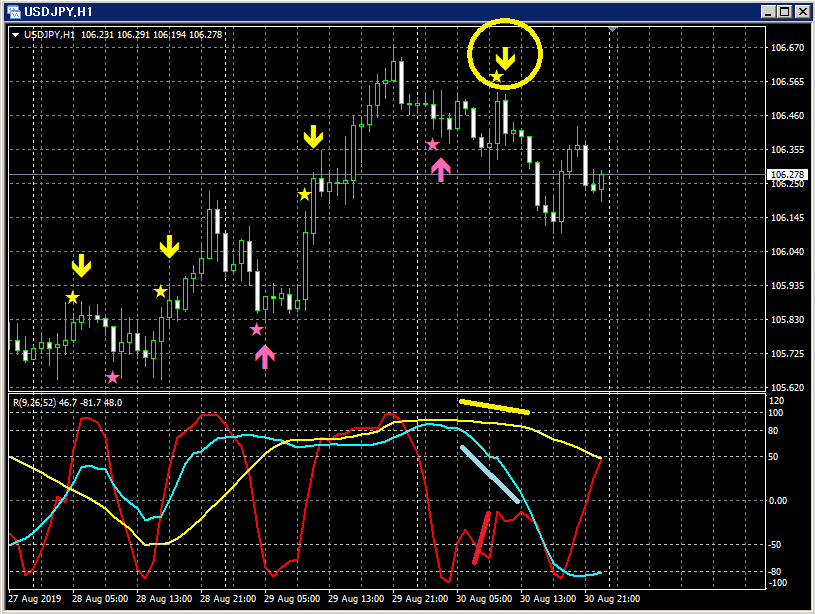
Task: Click the chart window icon in title bar
Action: (14, 11)
